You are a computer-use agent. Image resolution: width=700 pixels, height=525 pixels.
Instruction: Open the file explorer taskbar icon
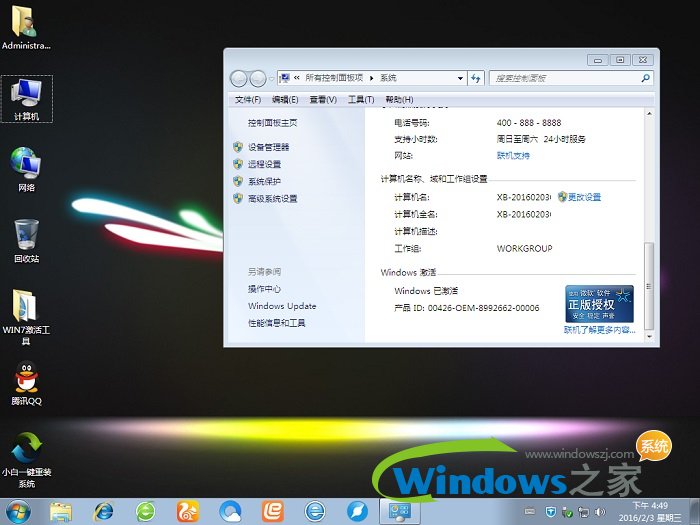(x=61, y=512)
